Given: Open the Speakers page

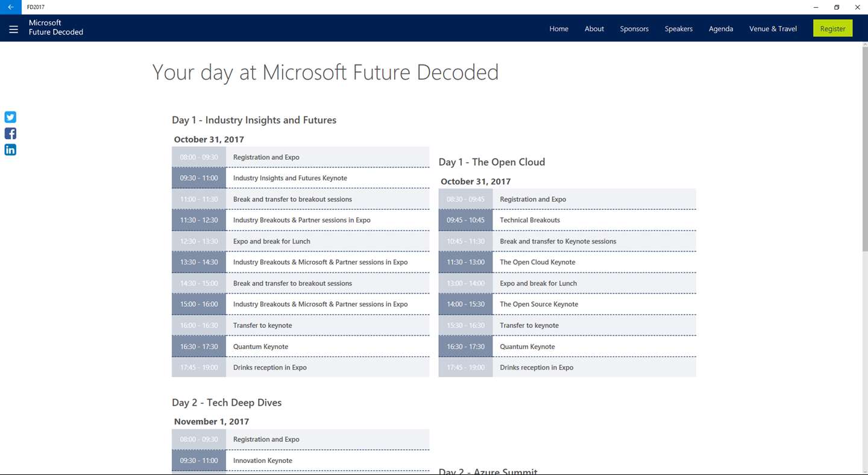Looking at the screenshot, I should pos(678,29).
